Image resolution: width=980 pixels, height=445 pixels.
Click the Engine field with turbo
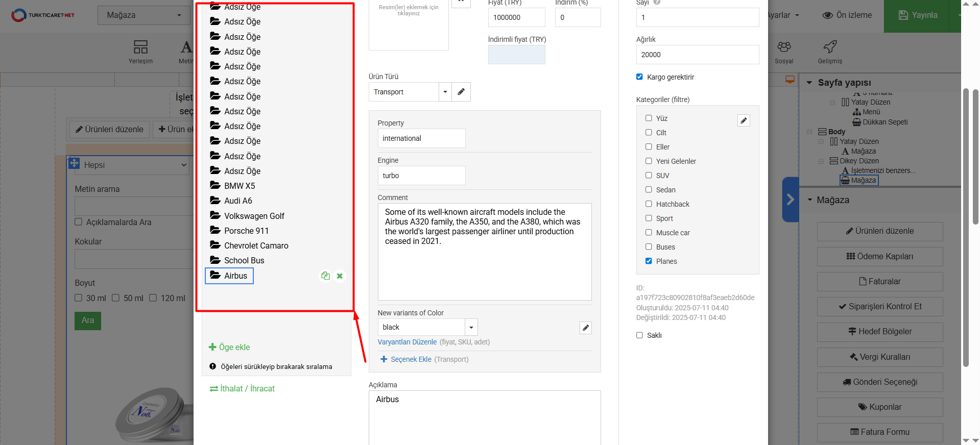[421, 176]
